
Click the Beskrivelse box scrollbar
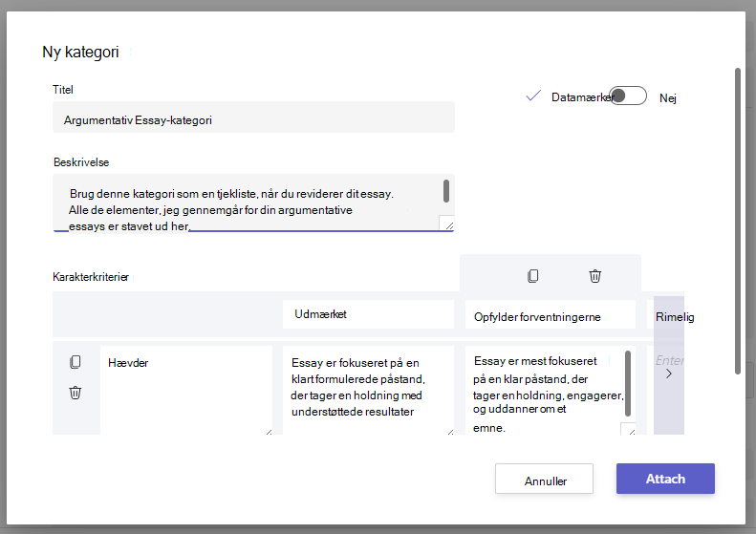pyautogui.click(x=446, y=191)
